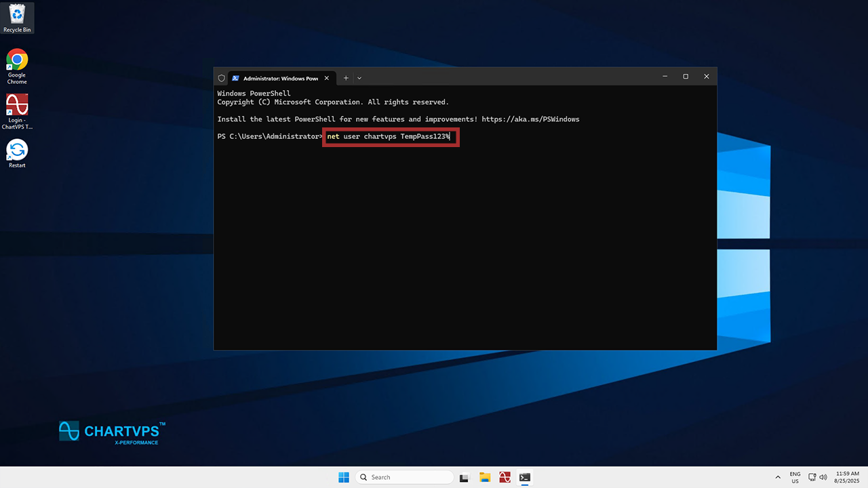868x488 pixels.
Task: Click the Terminal icon in the taskbar
Action: pyautogui.click(x=524, y=477)
